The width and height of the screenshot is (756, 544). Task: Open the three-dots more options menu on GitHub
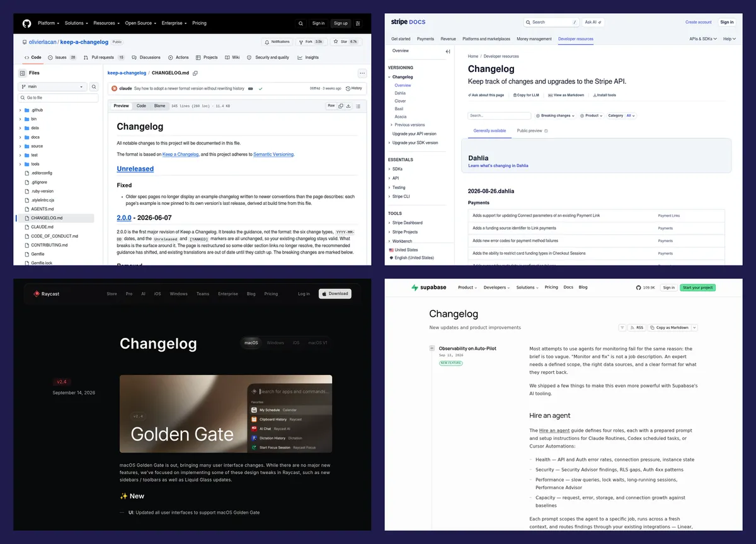(x=362, y=73)
